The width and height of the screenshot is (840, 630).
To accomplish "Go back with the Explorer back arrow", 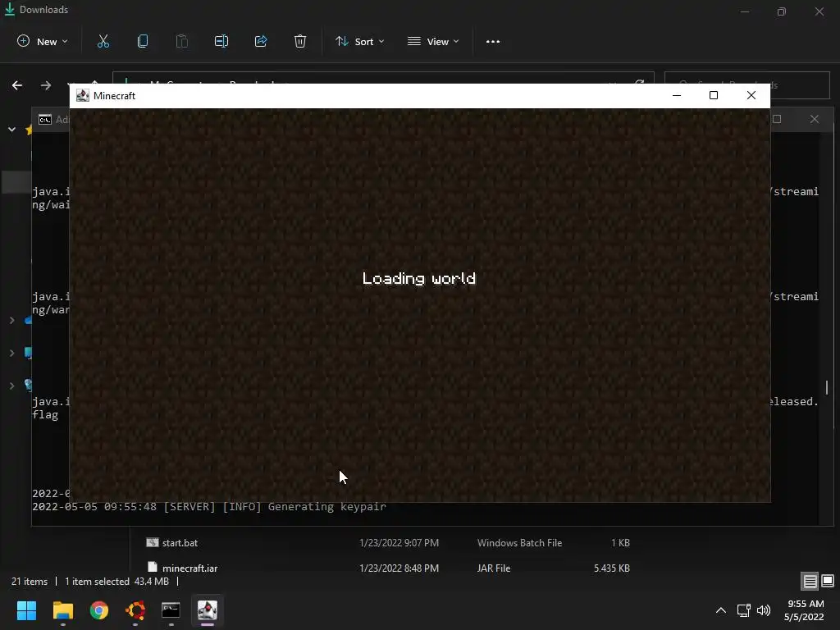I will pos(17,85).
